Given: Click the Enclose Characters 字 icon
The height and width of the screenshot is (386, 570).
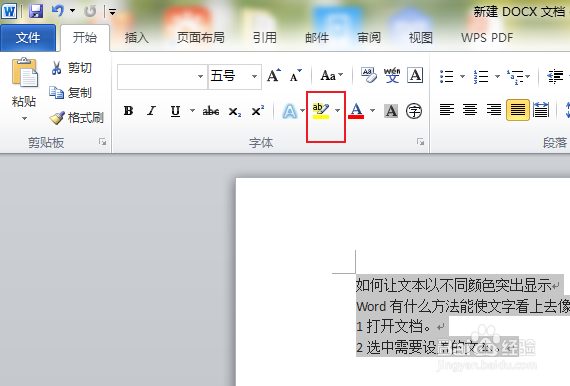Looking at the screenshot, I should click(x=414, y=111).
